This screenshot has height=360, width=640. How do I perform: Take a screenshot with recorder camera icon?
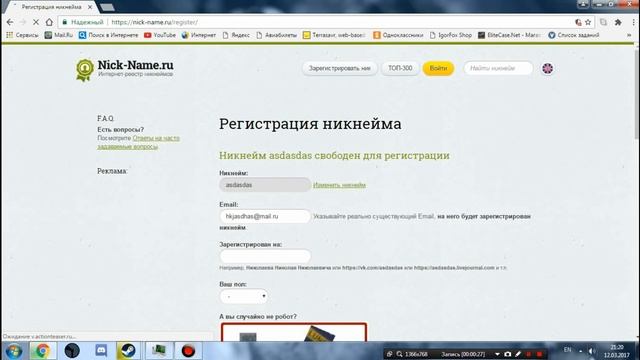pos(508,354)
